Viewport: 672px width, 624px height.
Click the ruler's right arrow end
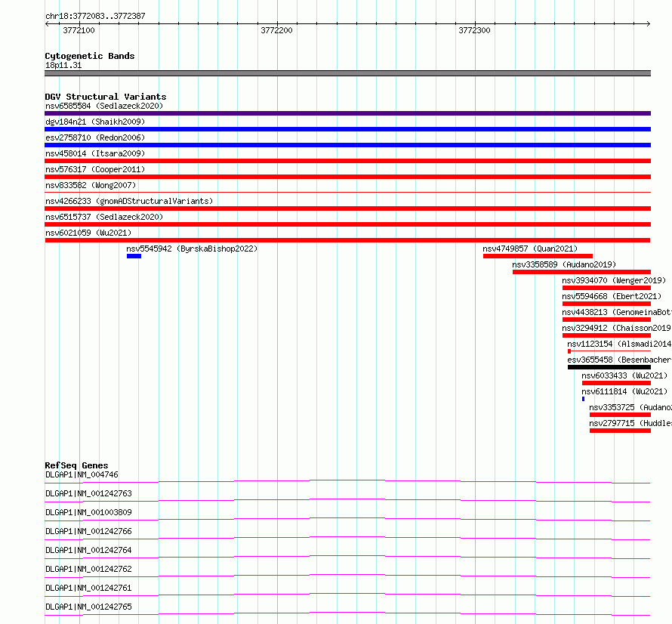point(648,23)
